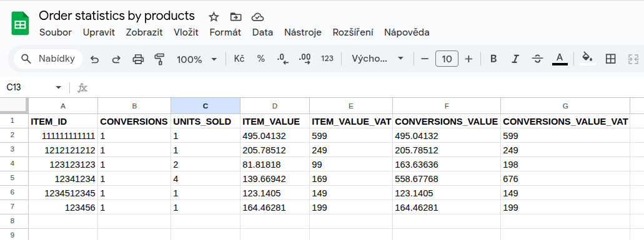Select cell containing 81.81818
The image size is (644, 240).
[275, 164]
